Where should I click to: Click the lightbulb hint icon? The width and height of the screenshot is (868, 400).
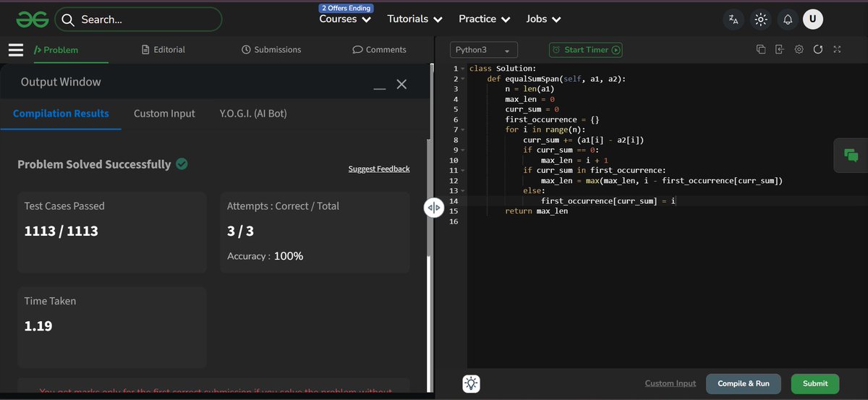[x=472, y=383]
